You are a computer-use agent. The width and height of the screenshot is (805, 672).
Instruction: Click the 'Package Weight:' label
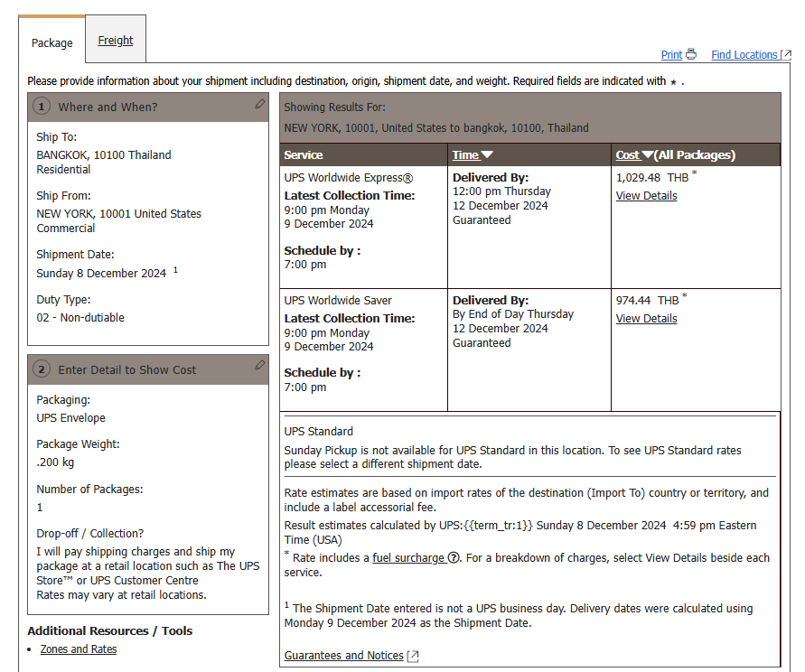(x=78, y=444)
